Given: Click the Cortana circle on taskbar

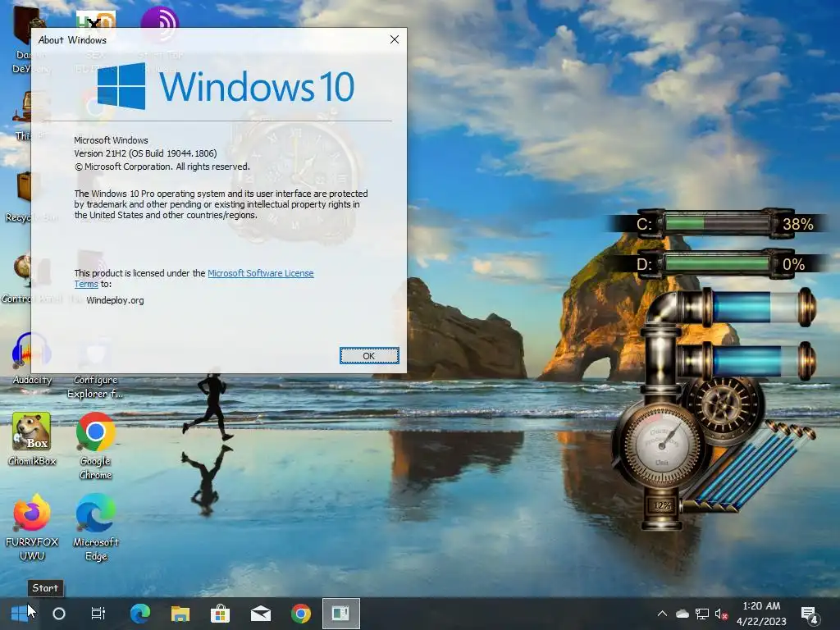Looking at the screenshot, I should [59, 614].
